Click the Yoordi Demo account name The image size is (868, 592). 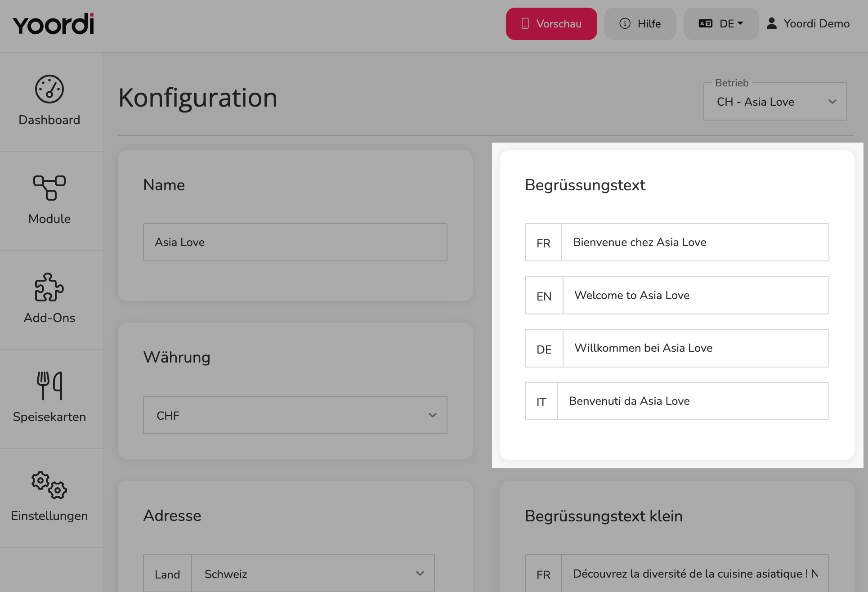817,24
